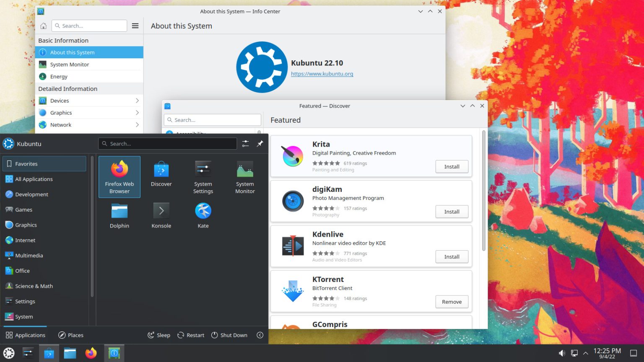
Task: Open the hamburger menu in Info Center
Action: [135, 26]
